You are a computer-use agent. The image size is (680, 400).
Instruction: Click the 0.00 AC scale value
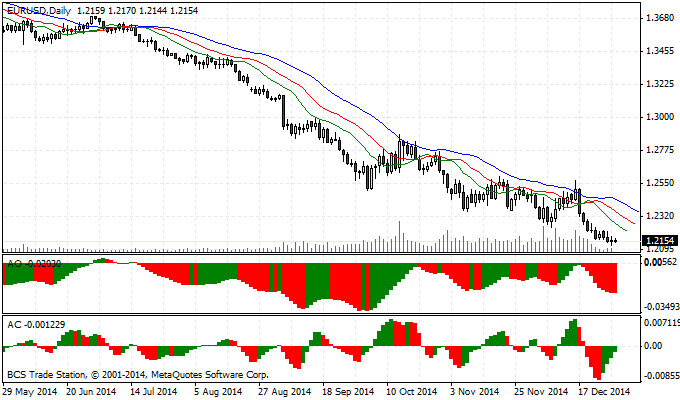pos(654,346)
